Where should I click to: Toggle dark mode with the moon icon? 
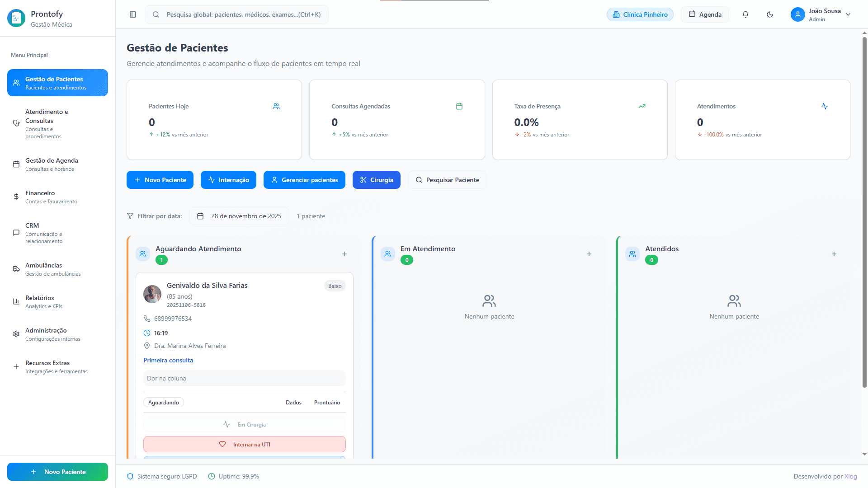click(769, 14)
